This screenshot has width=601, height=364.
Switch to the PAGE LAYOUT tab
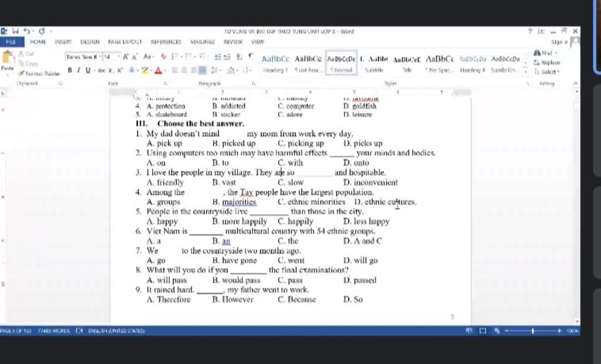pyautogui.click(x=125, y=42)
